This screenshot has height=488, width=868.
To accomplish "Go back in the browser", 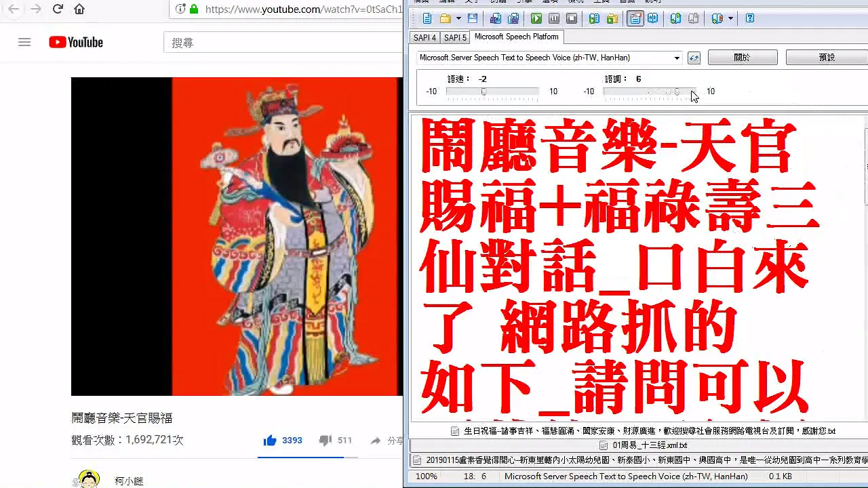I will [14, 9].
